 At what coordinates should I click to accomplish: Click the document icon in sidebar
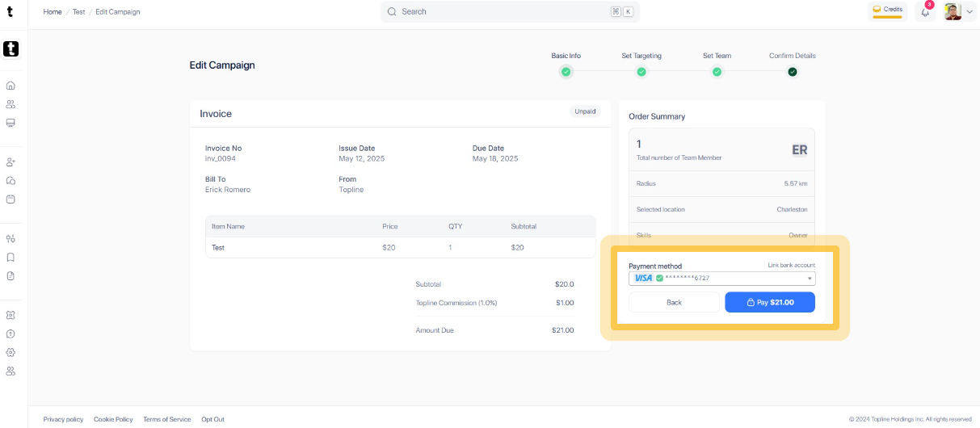11,276
